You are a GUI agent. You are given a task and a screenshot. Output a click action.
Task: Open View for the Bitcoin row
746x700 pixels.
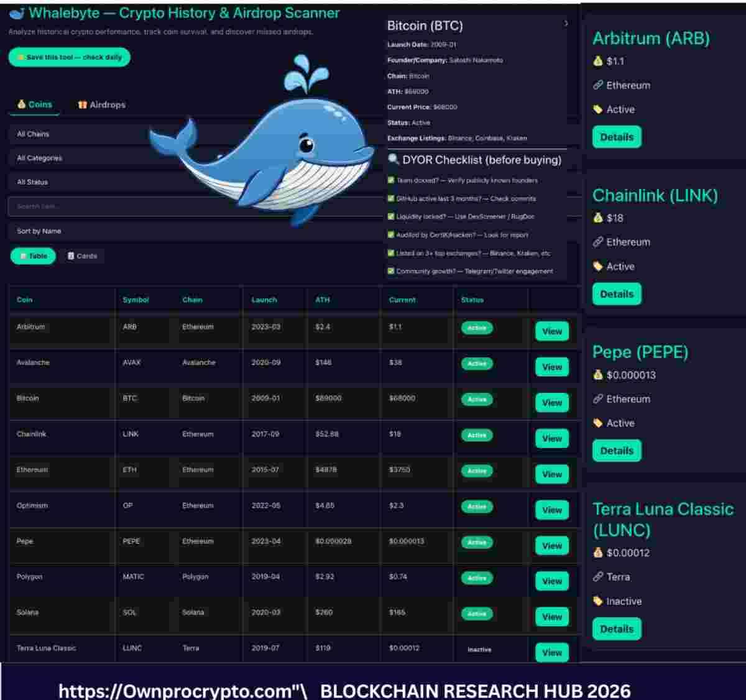(552, 403)
